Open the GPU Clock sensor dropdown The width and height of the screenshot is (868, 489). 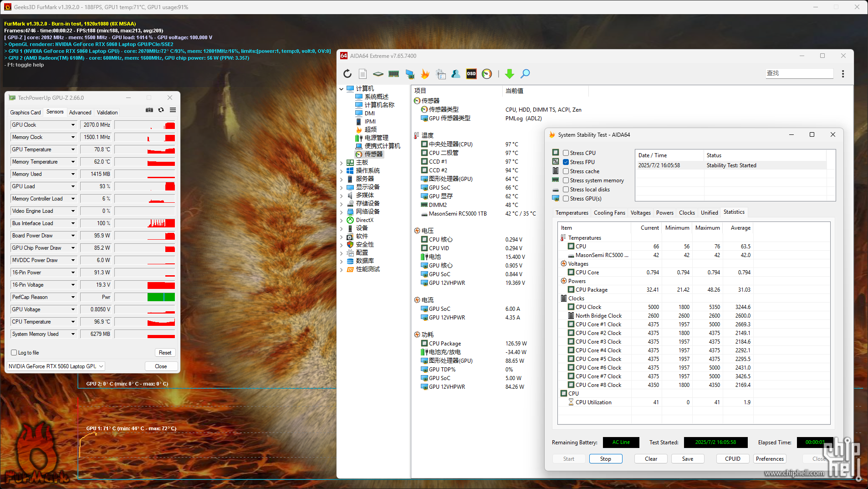(73, 125)
